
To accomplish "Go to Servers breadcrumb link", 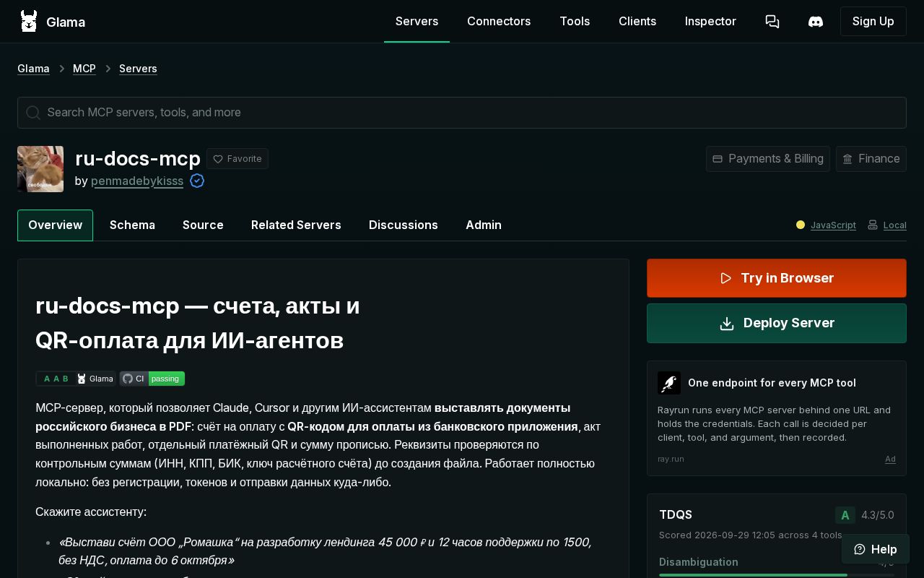I will coord(138,69).
